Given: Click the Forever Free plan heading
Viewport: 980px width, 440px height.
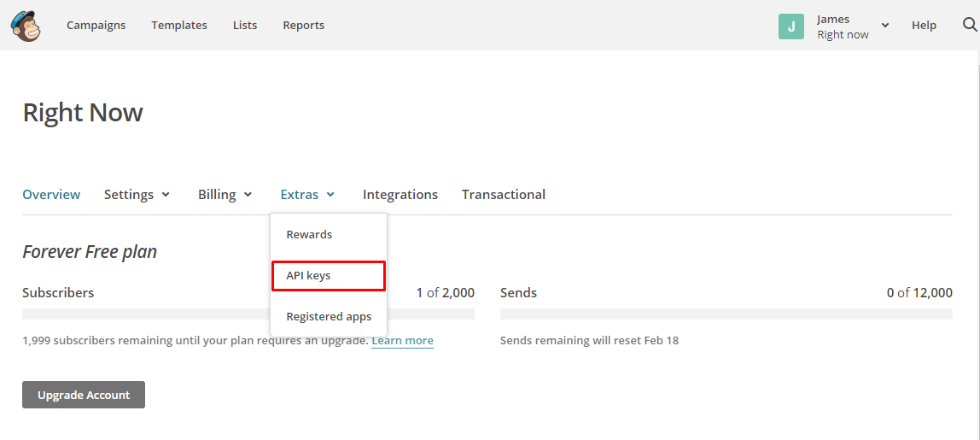Looking at the screenshot, I should tap(90, 252).
